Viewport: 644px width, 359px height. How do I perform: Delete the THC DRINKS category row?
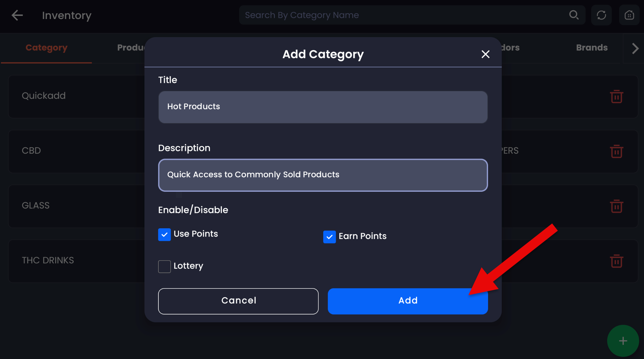click(616, 261)
